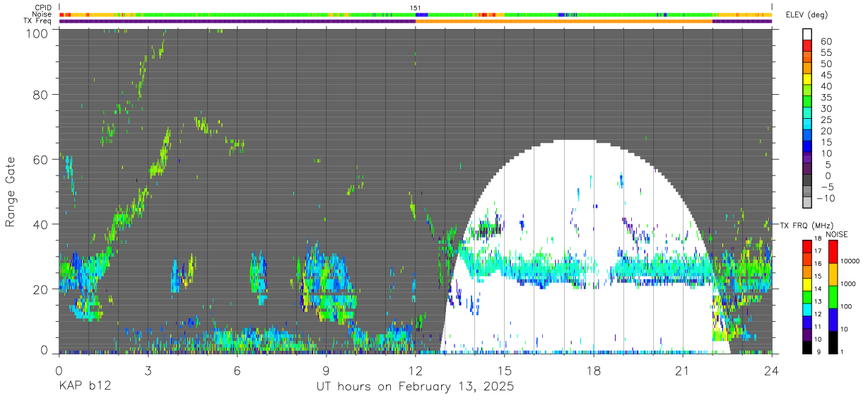
Task: Click the UT hours on February 13, 2025 title
Action: click(x=415, y=387)
